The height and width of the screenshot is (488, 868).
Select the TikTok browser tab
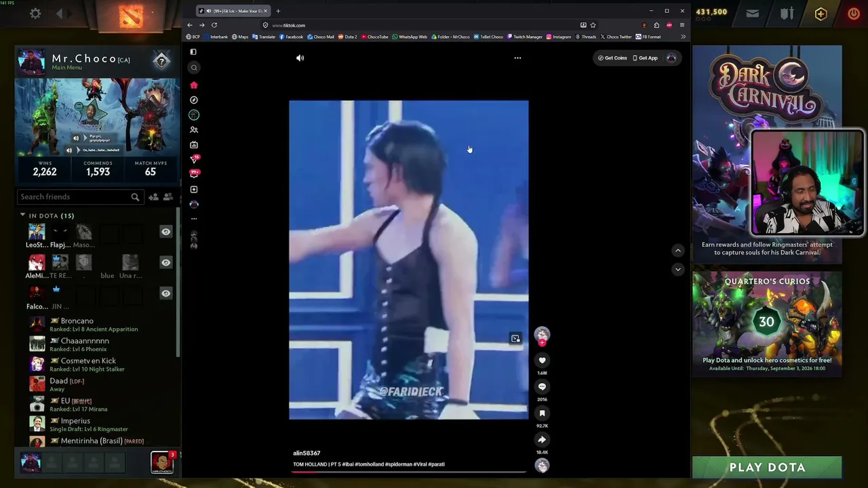click(233, 11)
